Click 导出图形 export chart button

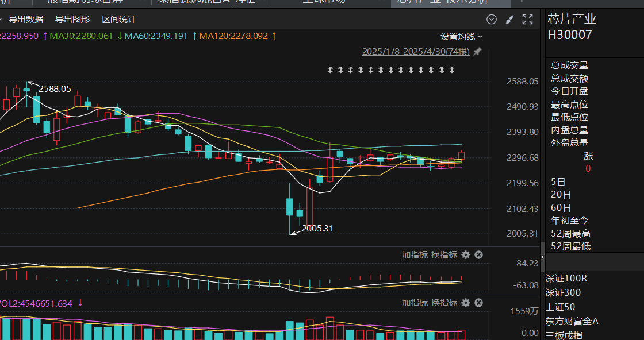coord(72,20)
